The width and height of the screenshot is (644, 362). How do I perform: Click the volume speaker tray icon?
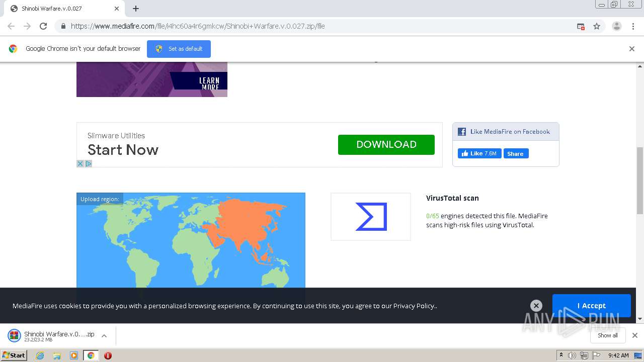tap(572, 355)
